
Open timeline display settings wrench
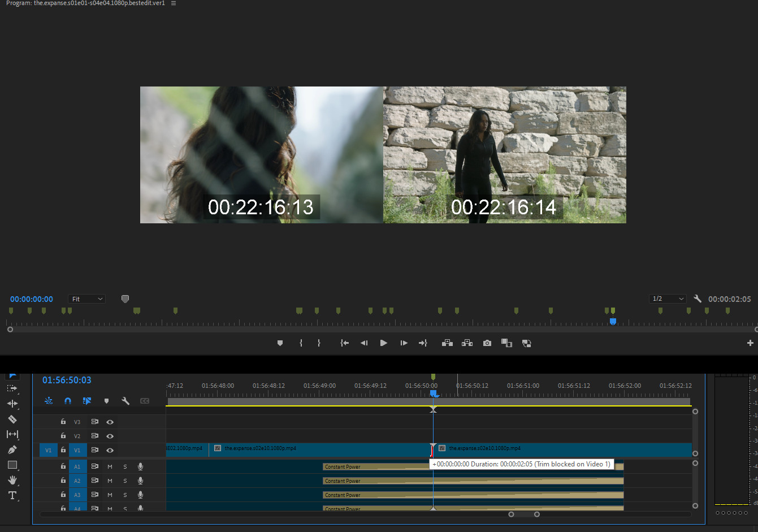(125, 401)
